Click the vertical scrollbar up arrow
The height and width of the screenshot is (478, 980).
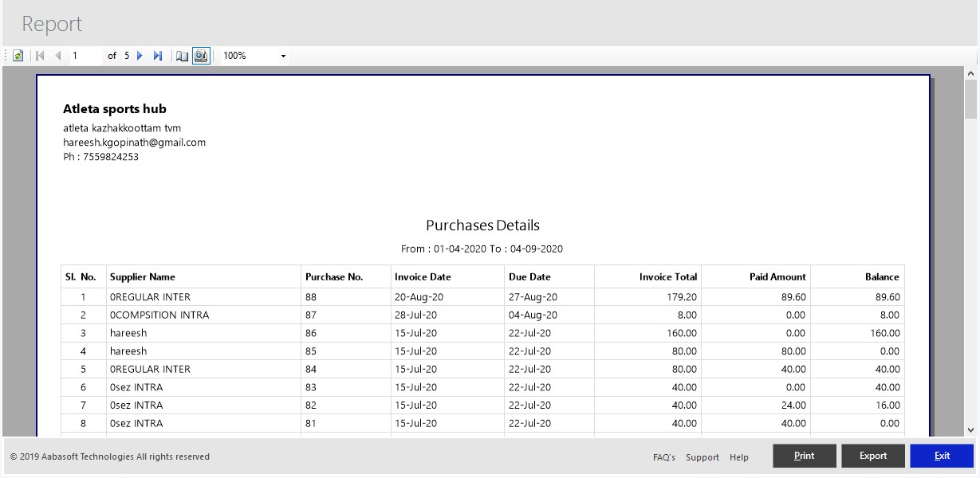(970, 73)
